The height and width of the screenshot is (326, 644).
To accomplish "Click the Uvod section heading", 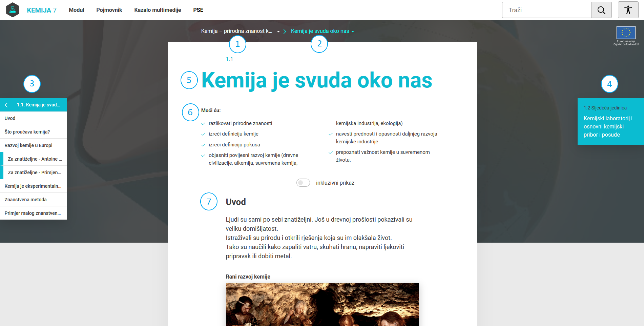I will (236, 202).
